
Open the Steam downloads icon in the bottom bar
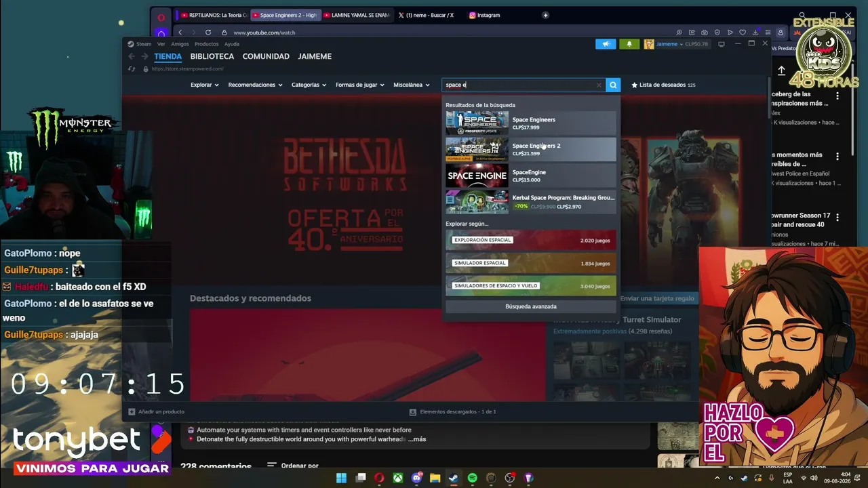pos(412,411)
